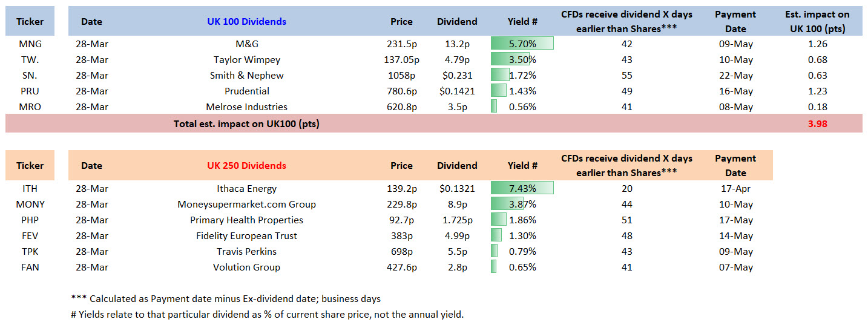Click the 7.43% yield data bar
868x328 pixels.
[522, 188]
